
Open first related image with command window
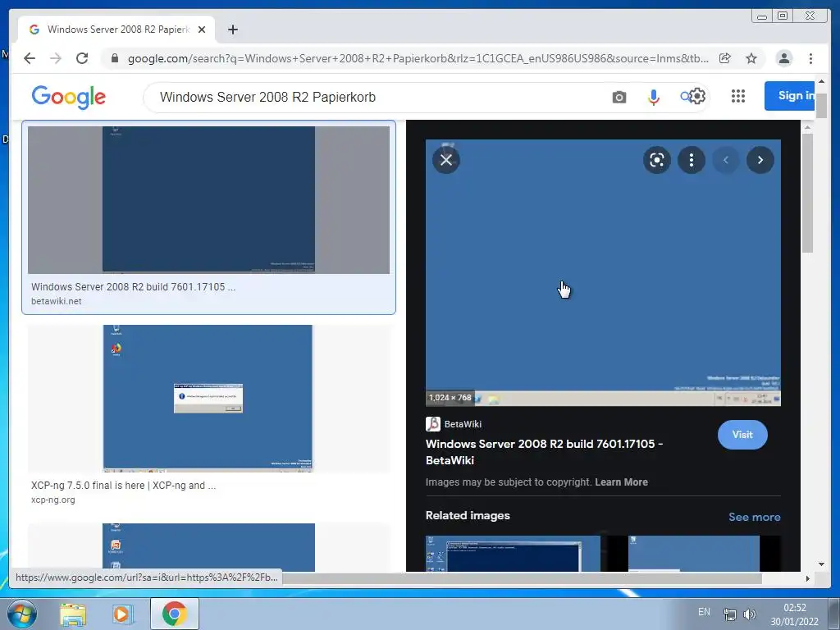click(513, 554)
